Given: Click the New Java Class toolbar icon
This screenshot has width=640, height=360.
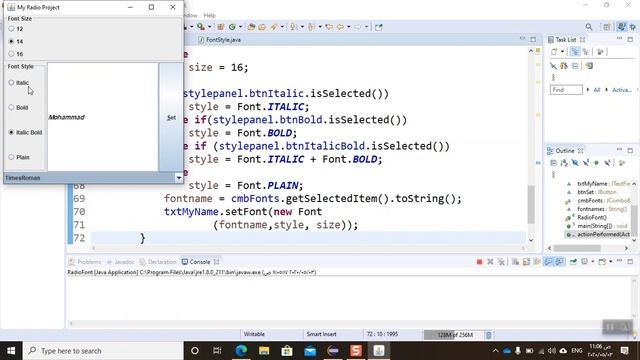Looking at the screenshot, I should pos(232,27).
